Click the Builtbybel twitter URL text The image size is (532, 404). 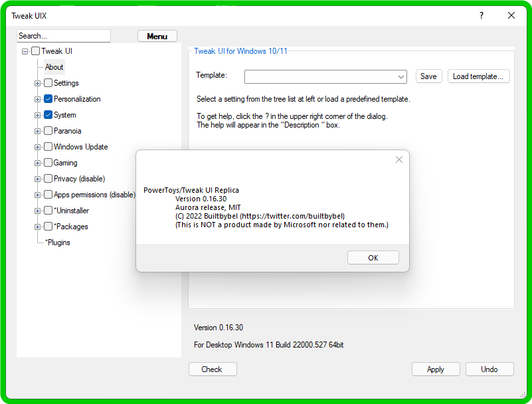click(x=292, y=216)
